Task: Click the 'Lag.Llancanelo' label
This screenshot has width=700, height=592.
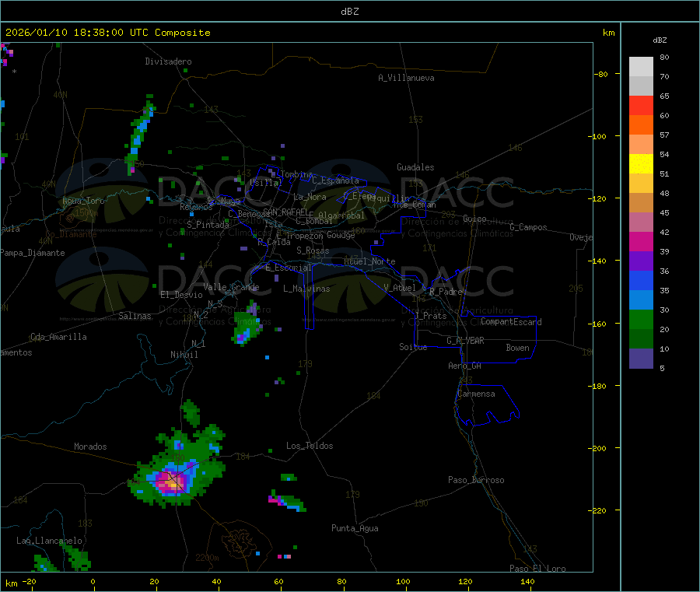Action: coord(49,541)
